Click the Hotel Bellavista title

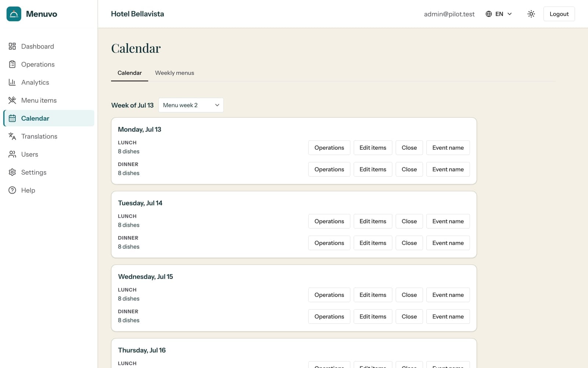(x=137, y=14)
